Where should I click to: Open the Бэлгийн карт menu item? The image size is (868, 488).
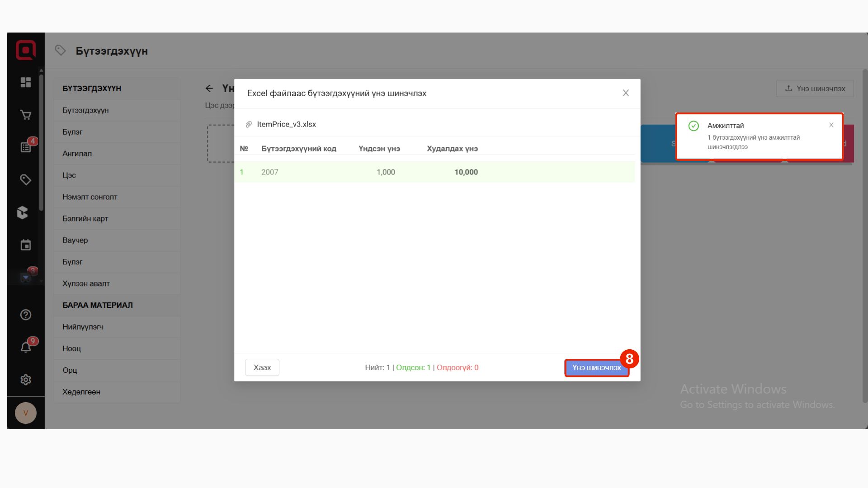(85, 219)
